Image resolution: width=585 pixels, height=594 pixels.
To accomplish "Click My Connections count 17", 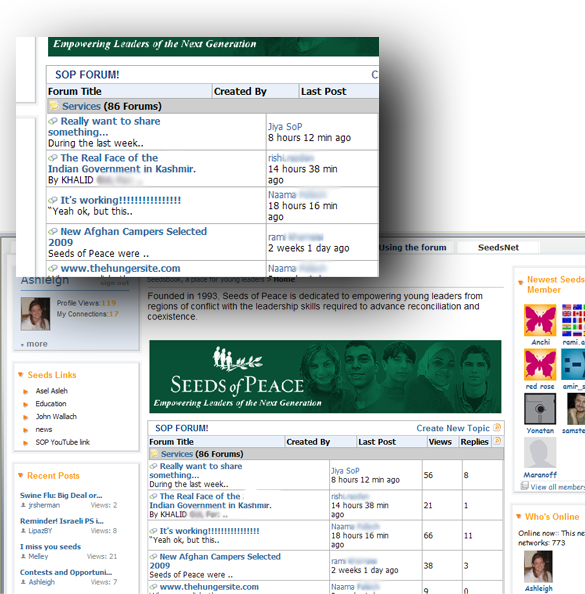I will coord(114,314).
